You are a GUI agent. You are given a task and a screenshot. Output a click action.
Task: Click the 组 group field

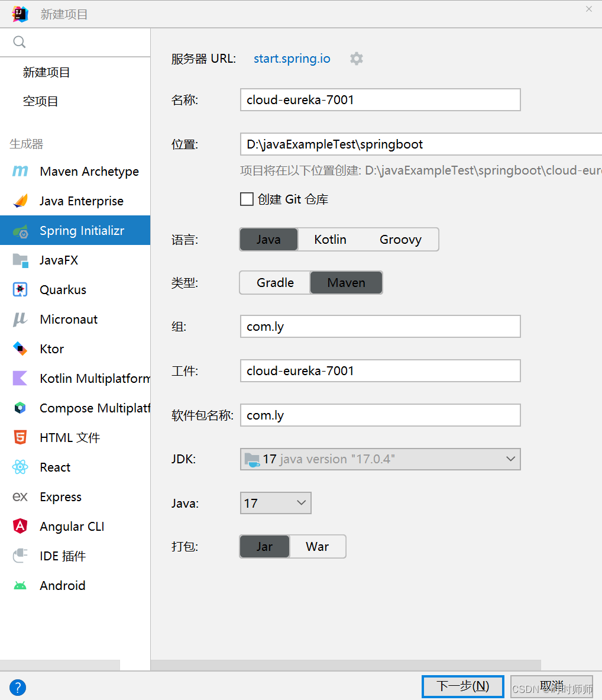pos(380,327)
